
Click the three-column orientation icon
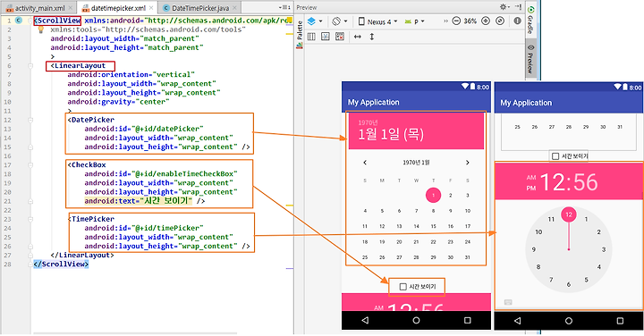[311, 37]
